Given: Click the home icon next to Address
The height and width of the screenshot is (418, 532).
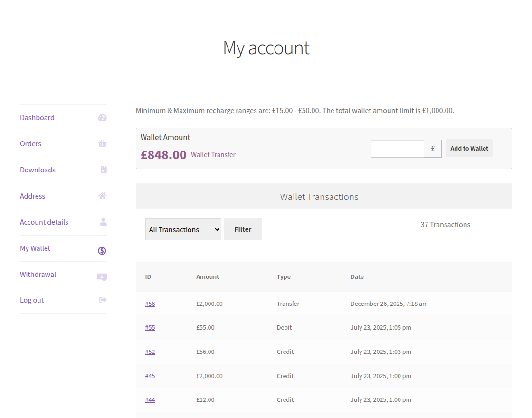Looking at the screenshot, I should click(x=103, y=196).
